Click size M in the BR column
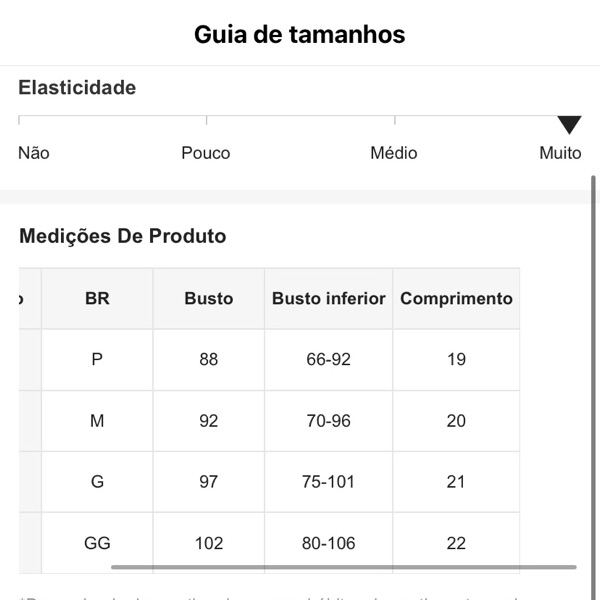Image resolution: width=600 pixels, height=600 pixels. [x=97, y=421]
